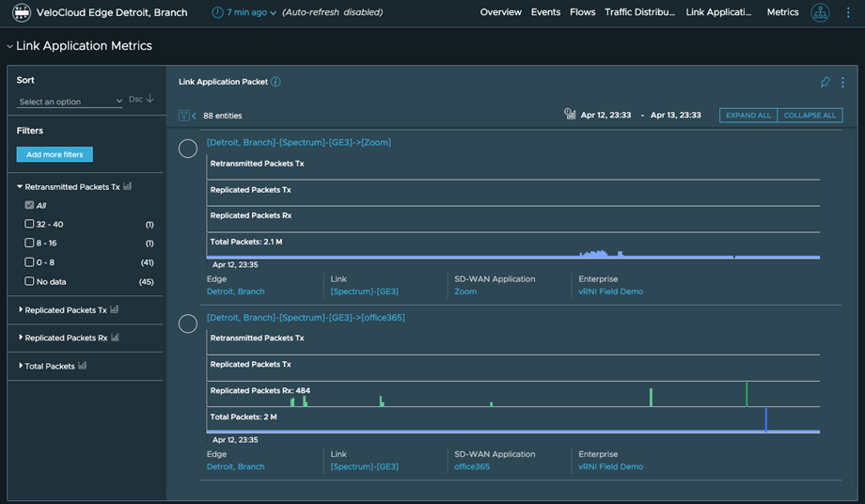The image size is (865, 504).
Task: Check the 32 - 40 filter checkbox
Action: pyautogui.click(x=30, y=225)
